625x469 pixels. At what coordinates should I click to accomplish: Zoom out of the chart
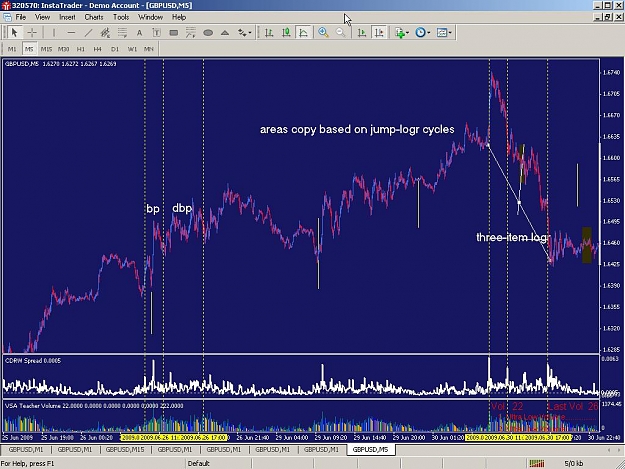coord(340,32)
